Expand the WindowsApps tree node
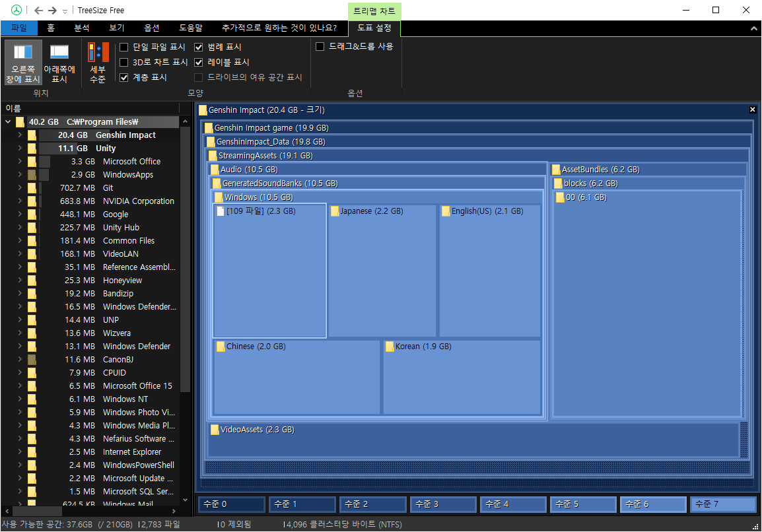The height and width of the screenshot is (532, 762). click(19, 174)
